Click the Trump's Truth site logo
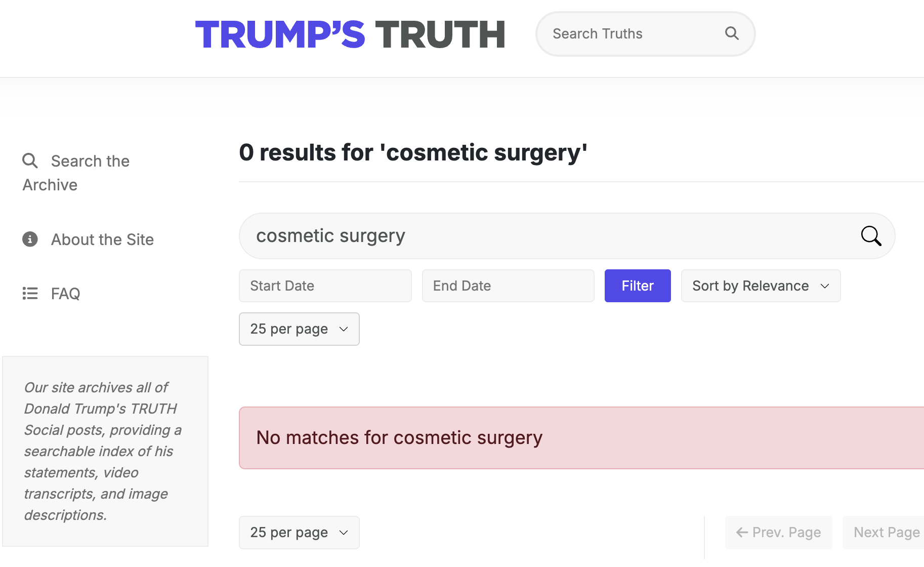Screen dimensions: 924x567 tap(350, 34)
